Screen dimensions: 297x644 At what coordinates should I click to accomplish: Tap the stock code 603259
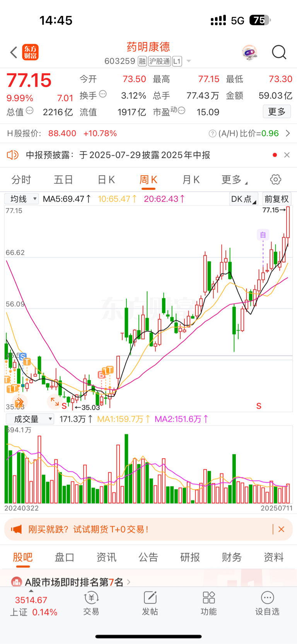120,61
